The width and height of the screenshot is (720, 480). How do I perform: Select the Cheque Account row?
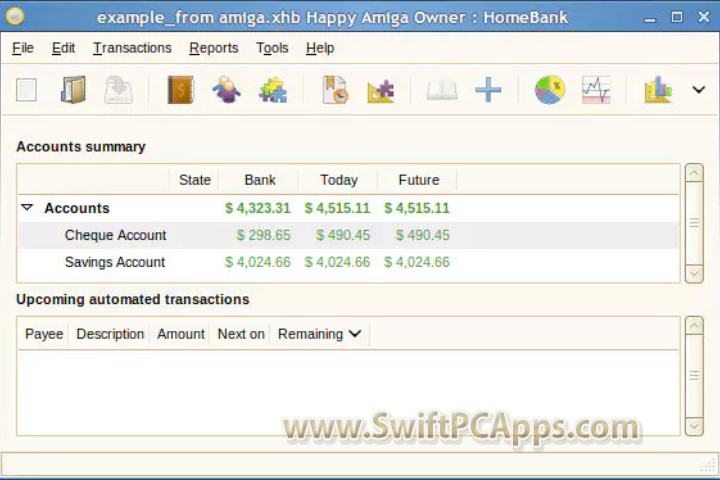pos(348,235)
